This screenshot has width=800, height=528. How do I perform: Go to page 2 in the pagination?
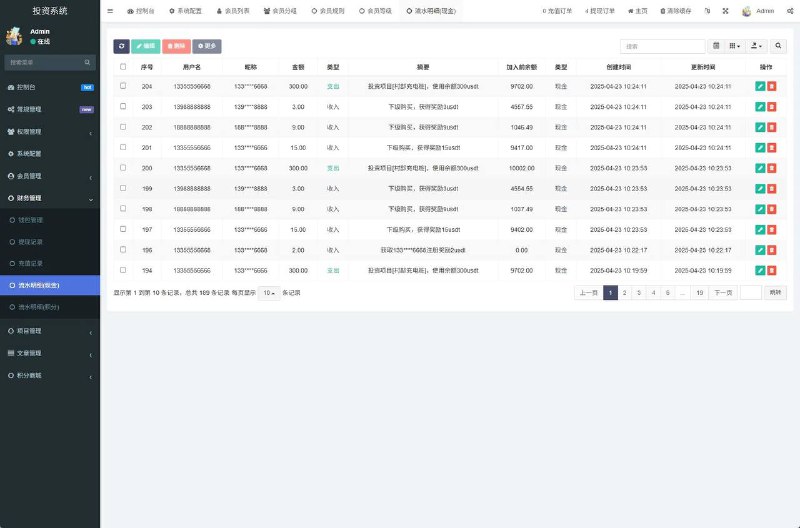(x=624, y=293)
